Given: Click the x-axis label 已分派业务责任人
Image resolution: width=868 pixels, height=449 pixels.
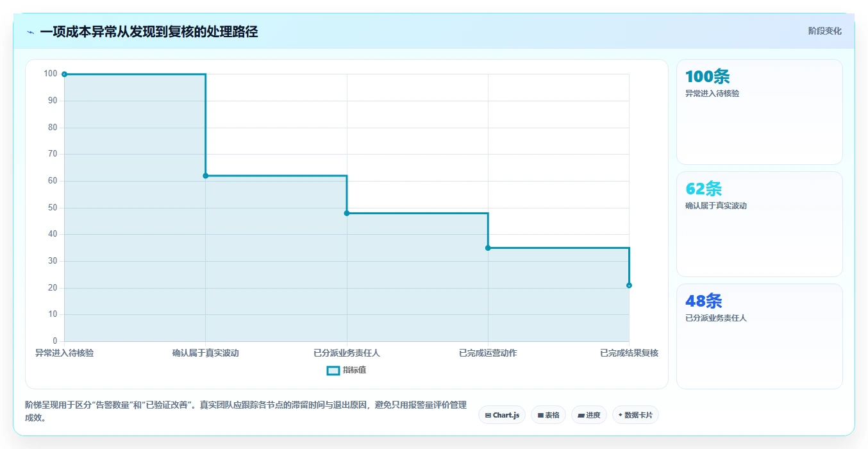Looking at the screenshot, I should point(347,353).
